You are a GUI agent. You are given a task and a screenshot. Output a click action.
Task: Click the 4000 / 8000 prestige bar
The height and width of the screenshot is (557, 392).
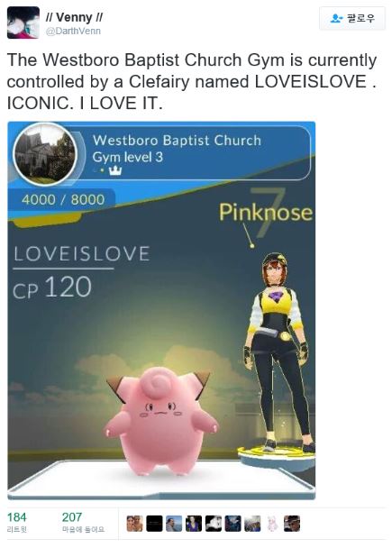[62, 199]
